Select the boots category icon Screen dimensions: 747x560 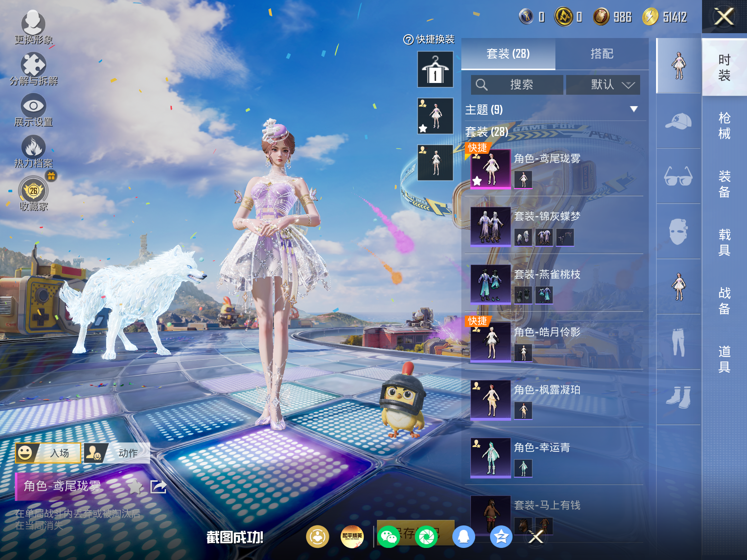coord(678,398)
